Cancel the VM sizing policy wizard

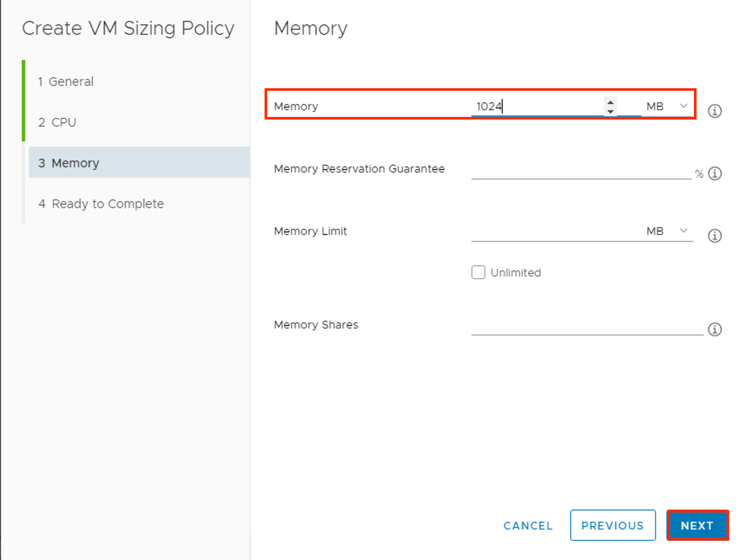[527, 525]
